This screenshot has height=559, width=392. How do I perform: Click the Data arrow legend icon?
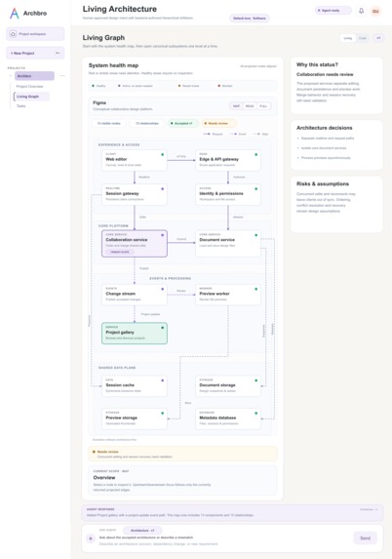coord(256,134)
